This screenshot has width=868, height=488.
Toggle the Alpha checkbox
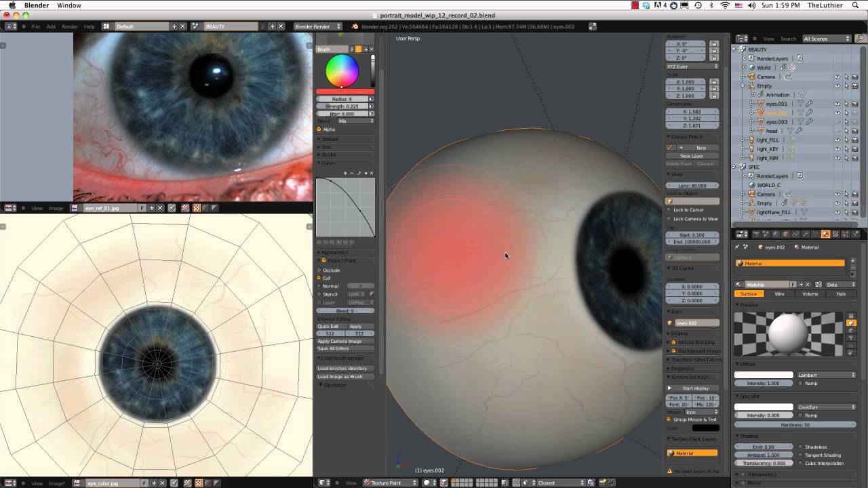[319, 129]
